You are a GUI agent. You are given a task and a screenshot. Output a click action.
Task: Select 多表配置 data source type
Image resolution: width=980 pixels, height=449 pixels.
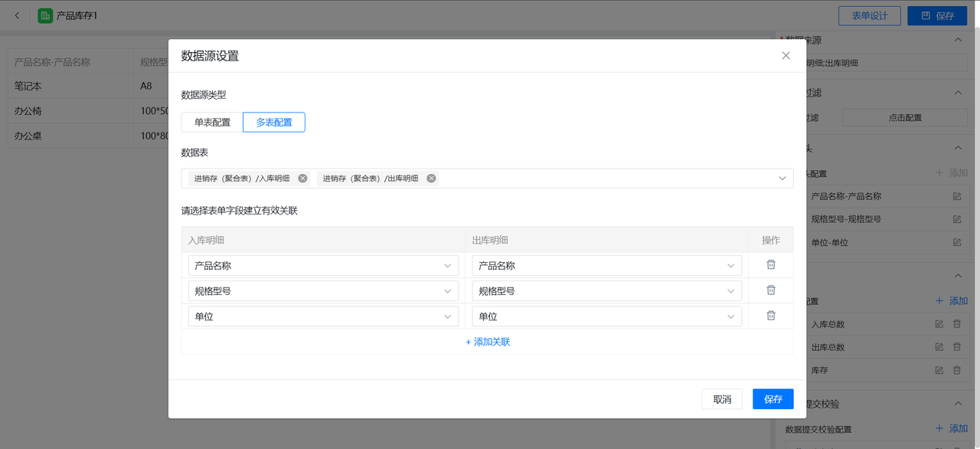pos(274,123)
